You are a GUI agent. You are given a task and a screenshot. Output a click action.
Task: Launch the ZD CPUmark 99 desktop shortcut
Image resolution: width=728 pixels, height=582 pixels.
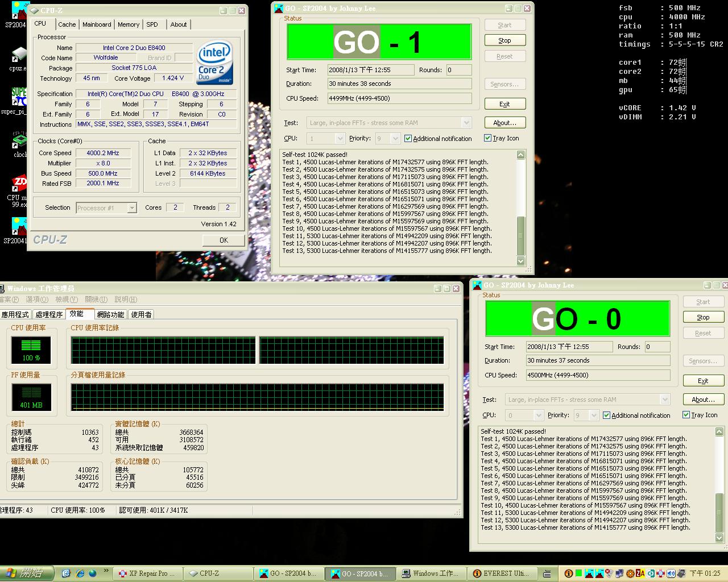point(18,191)
